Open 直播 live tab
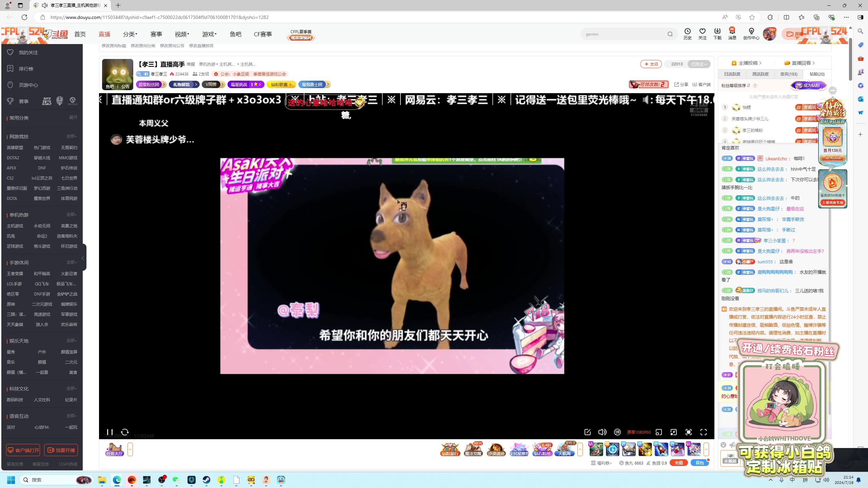This screenshot has width=868, height=488. [x=104, y=34]
